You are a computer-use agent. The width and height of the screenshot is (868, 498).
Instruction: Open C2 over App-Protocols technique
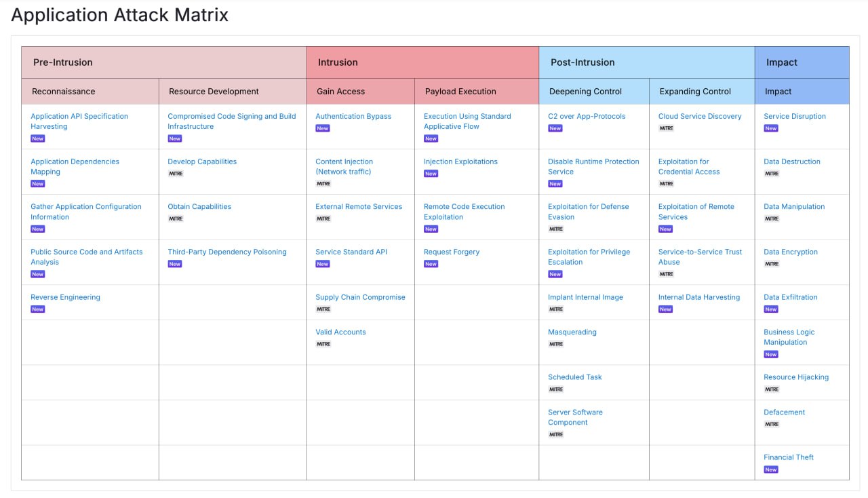tap(587, 116)
